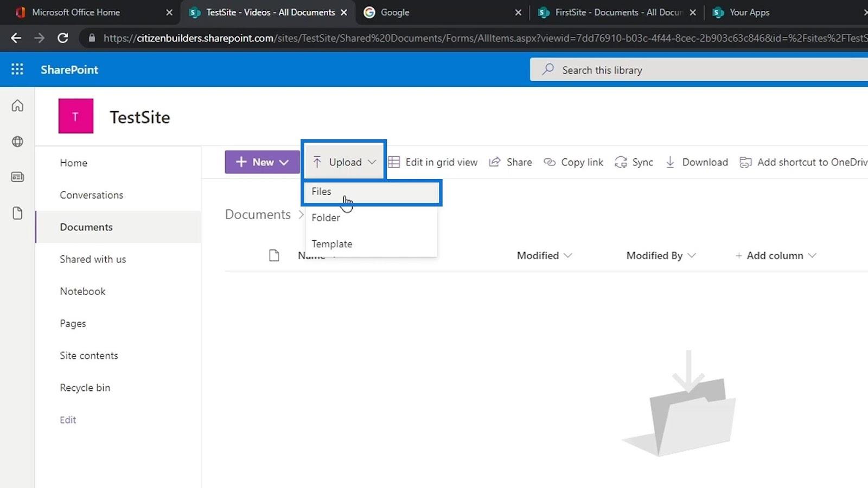Click the browser back arrow
The height and width of the screenshot is (488, 868).
point(16,38)
